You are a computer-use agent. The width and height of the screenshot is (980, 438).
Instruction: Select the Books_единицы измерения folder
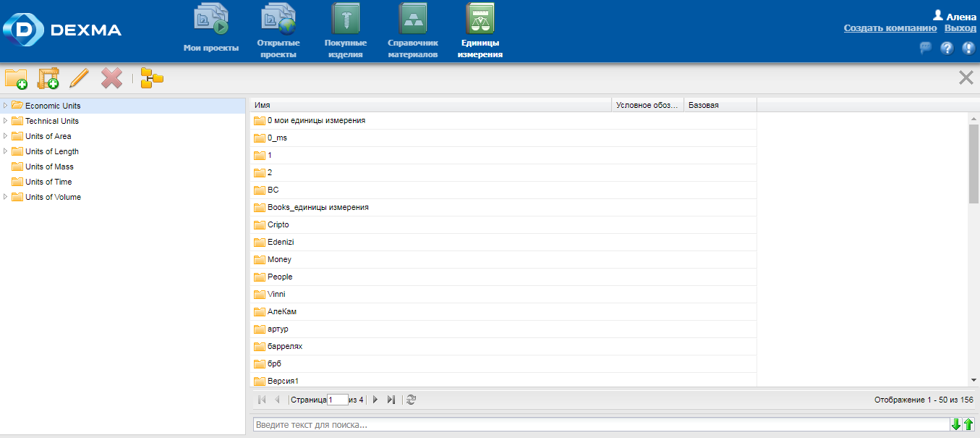coord(503,207)
